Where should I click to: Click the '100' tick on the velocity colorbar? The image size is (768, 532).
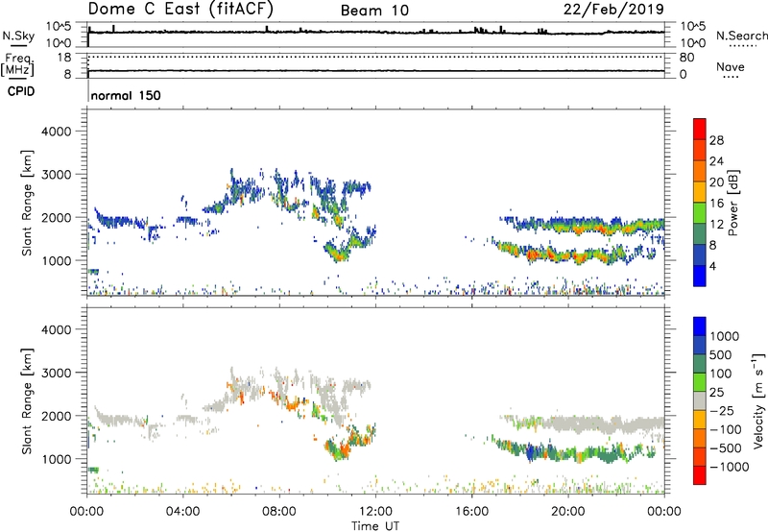720,374
